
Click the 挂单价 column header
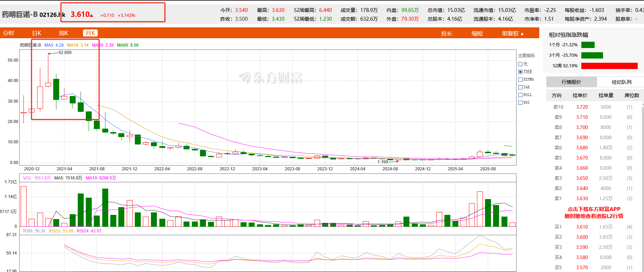[x=580, y=96]
